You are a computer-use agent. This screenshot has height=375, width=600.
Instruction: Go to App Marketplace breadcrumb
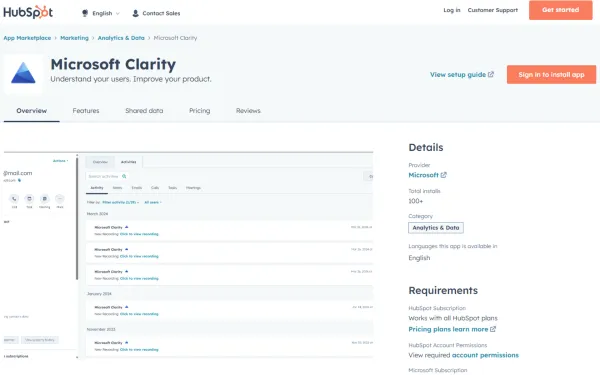[x=27, y=38]
